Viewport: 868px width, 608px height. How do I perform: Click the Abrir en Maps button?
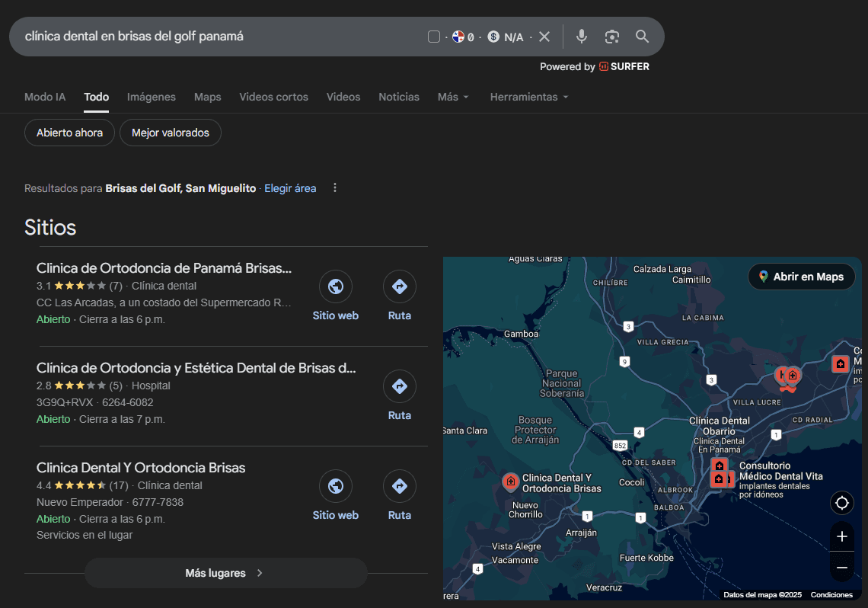802,277
